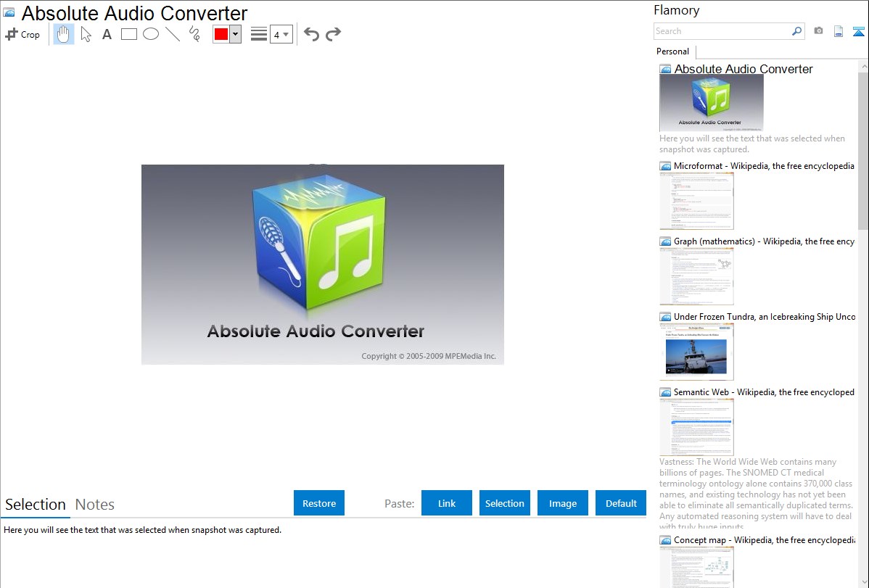Click the 'Vastness: The World Wide Web' description text
The height and width of the screenshot is (588, 869).
point(756,494)
